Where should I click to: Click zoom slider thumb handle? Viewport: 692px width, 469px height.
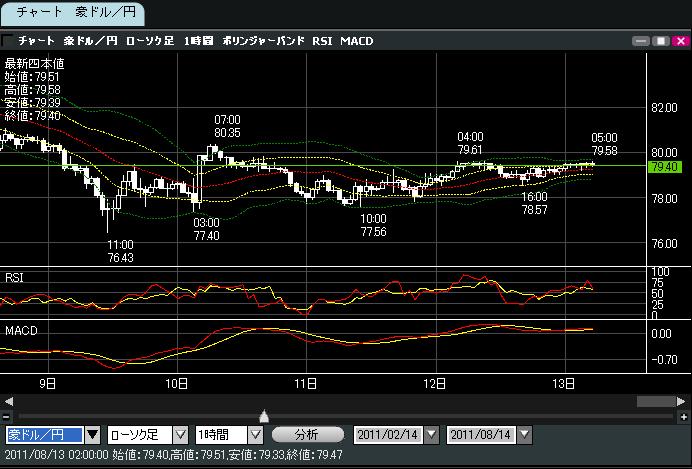coord(263,415)
